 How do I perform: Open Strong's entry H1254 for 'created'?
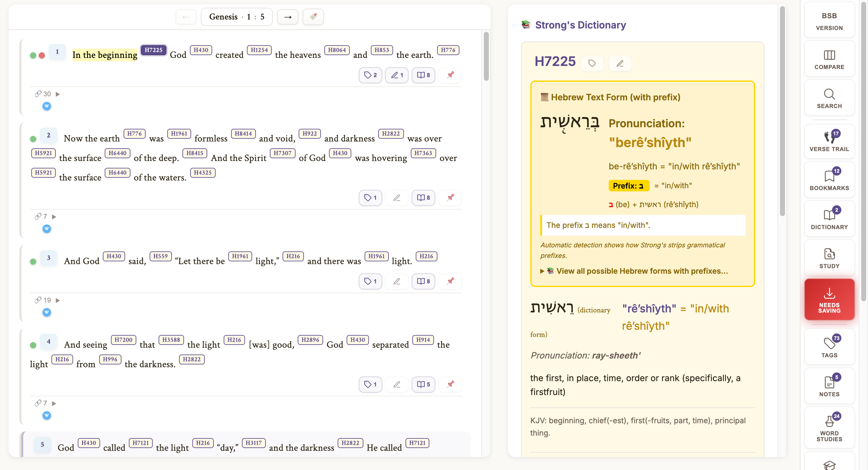pos(259,50)
